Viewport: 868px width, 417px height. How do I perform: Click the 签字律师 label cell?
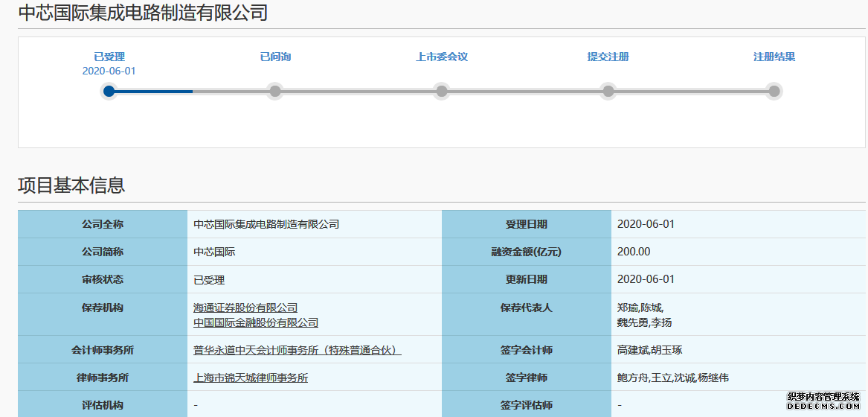point(527,377)
